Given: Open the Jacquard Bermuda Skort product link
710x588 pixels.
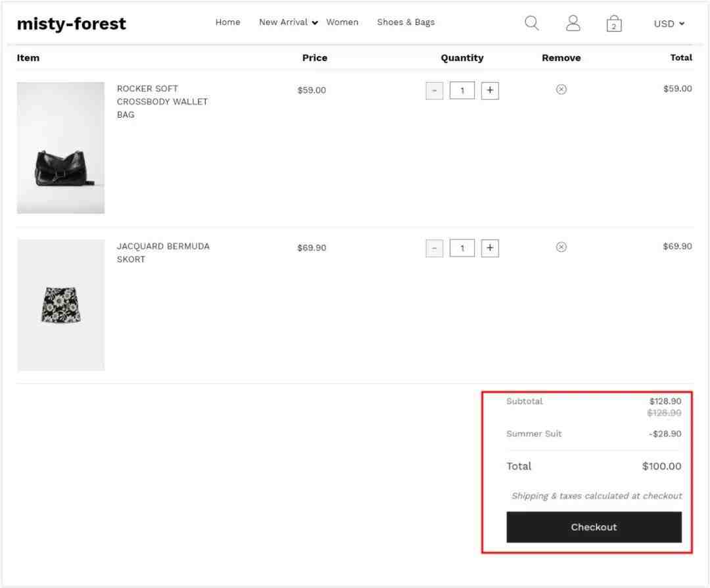Looking at the screenshot, I should pyautogui.click(x=163, y=253).
